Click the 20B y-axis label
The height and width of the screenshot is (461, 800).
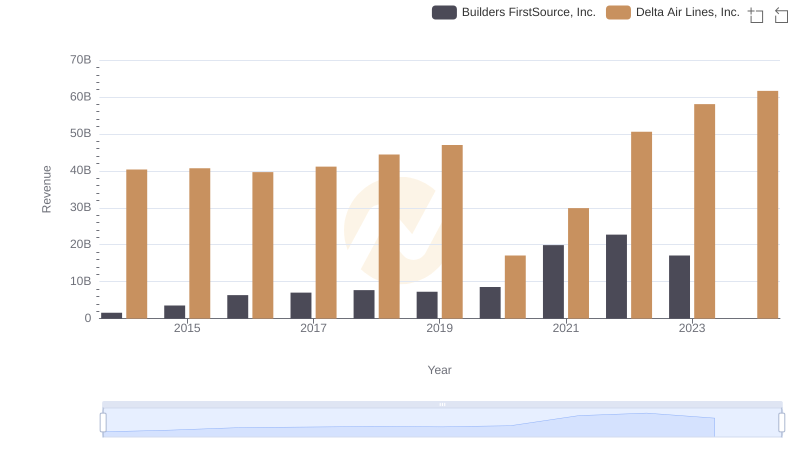pyautogui.click(x=81, y=244)
